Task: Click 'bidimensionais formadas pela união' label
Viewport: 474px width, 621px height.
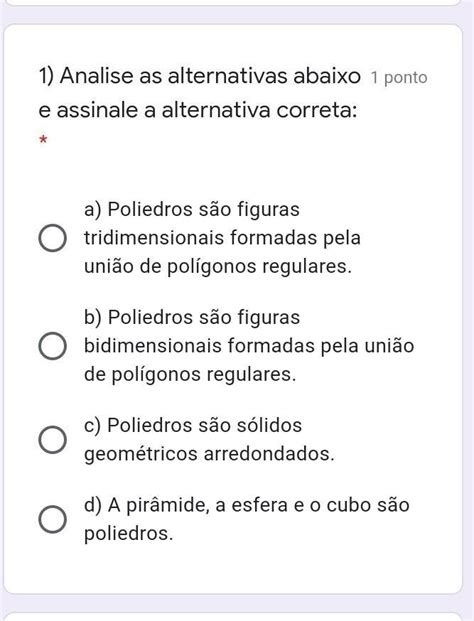Action: [x=249, y=346]
